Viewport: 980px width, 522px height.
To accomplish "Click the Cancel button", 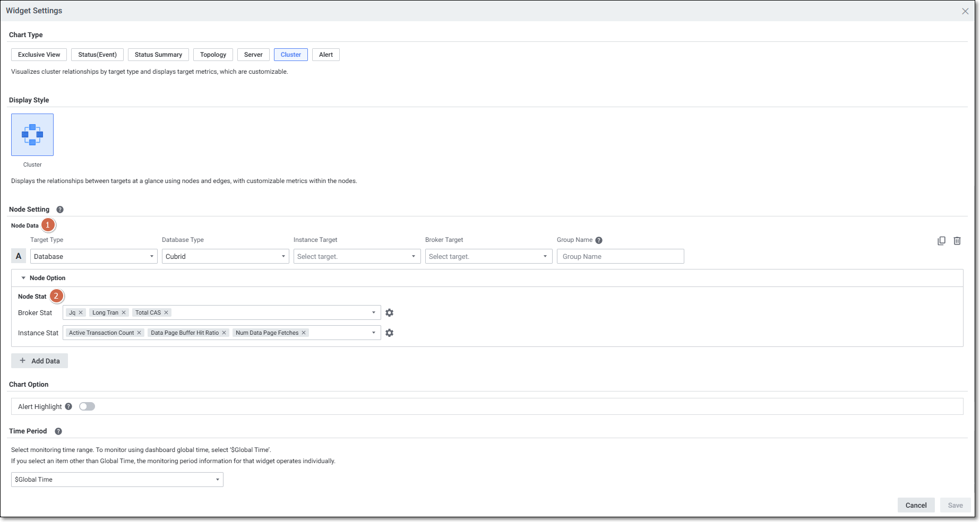I will (x=916, y=506).
